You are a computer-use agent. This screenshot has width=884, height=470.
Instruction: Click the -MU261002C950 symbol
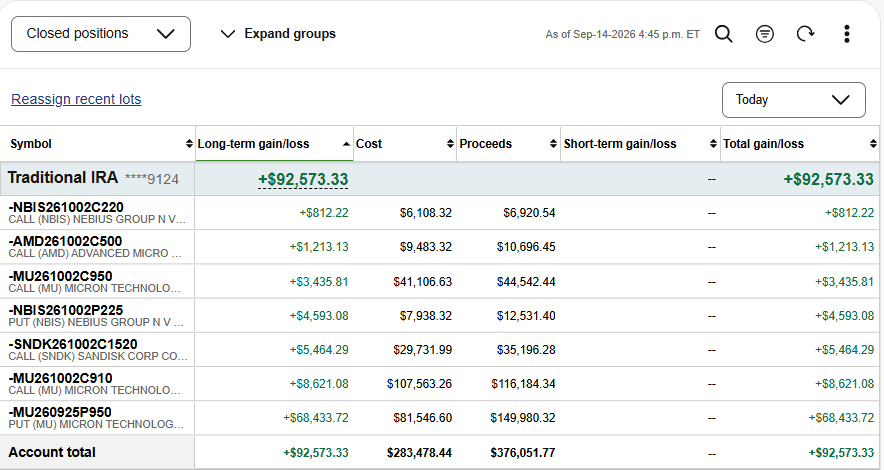point(60,276)
